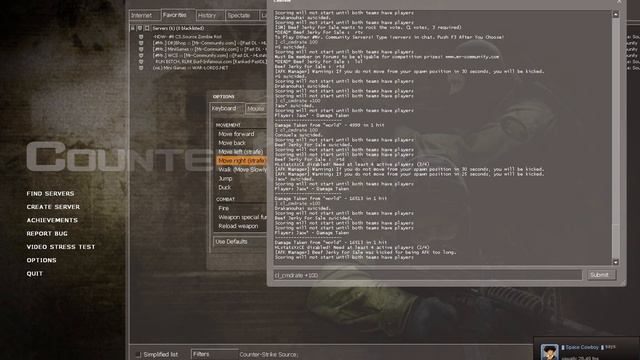Image resolution: width=640 pixels, height=360 pixels.
Task: Select Move left (strafe) binding row
Action: [x=241, y=152]
